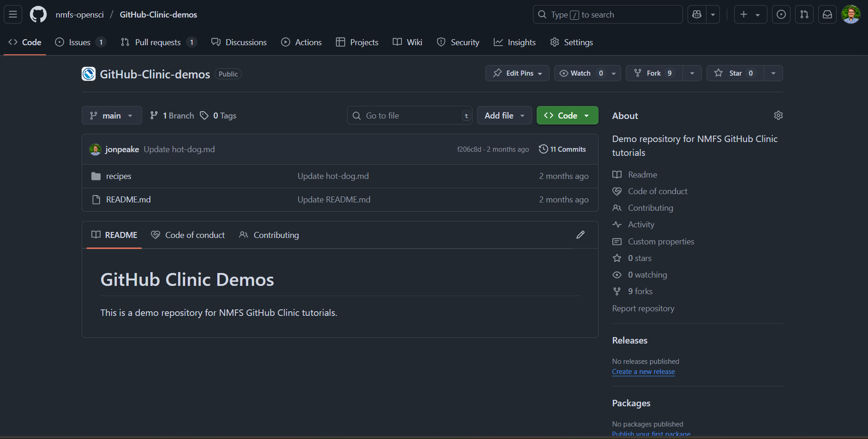This screenshot has height=439, width=868.
Task: Open the Add file dropdown
Action: 504,115
